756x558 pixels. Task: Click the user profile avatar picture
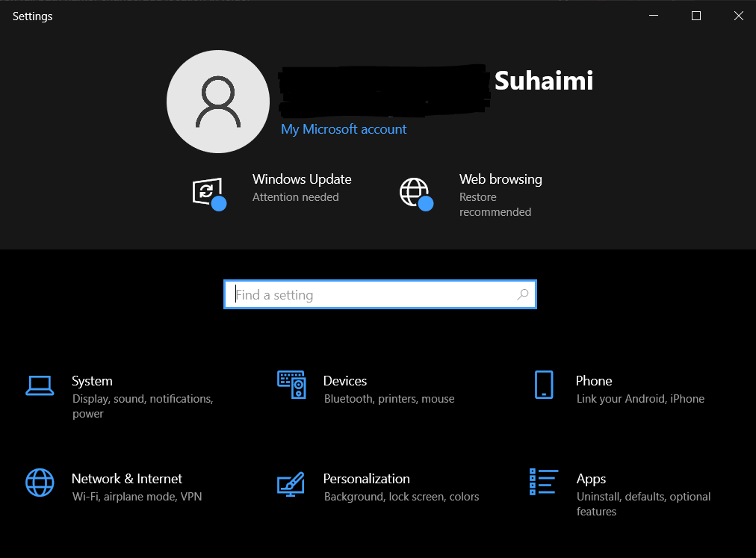coord(218,102)
